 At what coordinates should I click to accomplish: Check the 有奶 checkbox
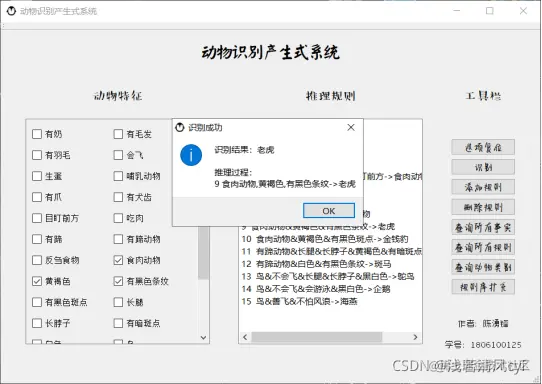tap(37, 134)
